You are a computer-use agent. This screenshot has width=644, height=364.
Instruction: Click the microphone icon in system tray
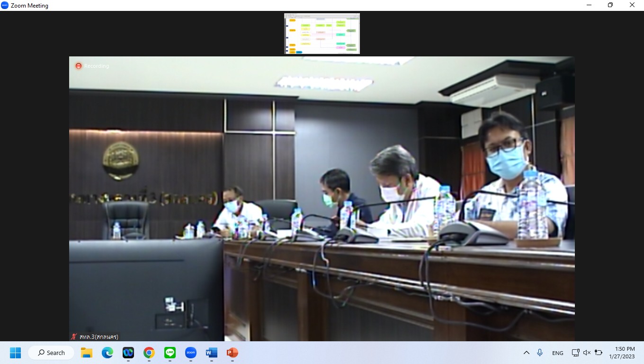click(540, 353)
